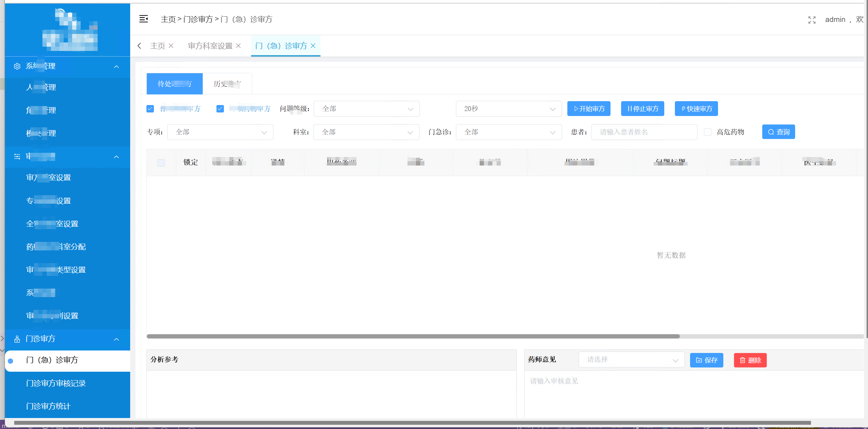Open the history prescriptions tab

tap(227, 84)
